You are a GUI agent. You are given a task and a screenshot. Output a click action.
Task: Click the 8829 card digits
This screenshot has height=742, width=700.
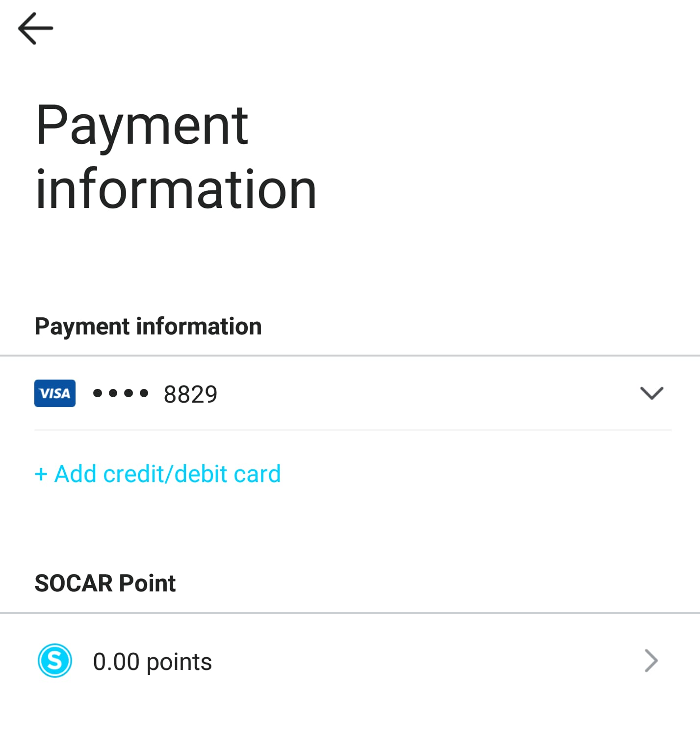(190, 394)
